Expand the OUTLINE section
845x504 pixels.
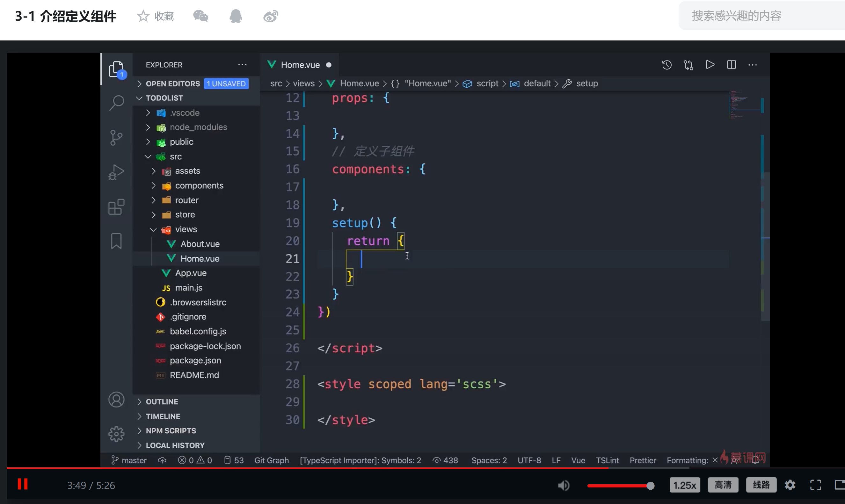point(162,401)
